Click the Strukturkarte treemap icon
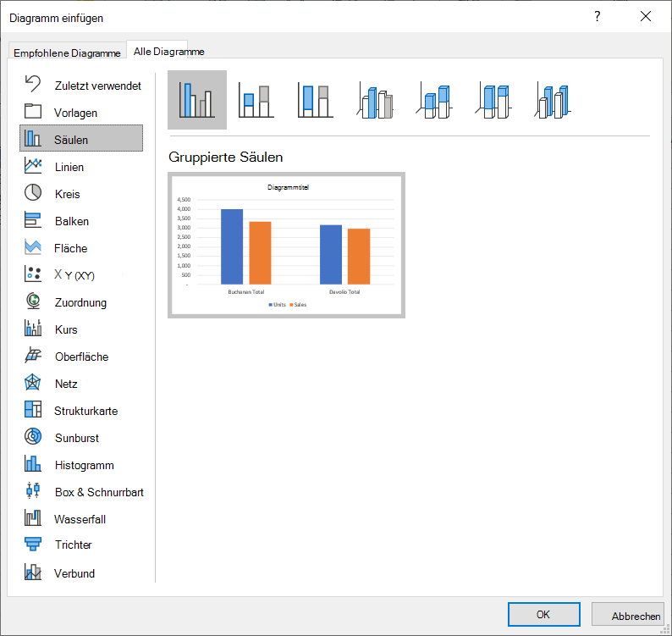The width and height of the screenshot is (672, 636). (x=33, y=409)
